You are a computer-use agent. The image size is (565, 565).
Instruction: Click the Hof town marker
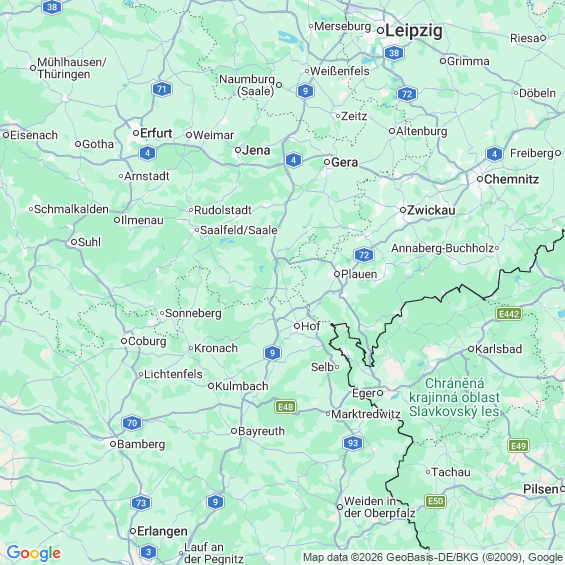click(x=297, y=326)
